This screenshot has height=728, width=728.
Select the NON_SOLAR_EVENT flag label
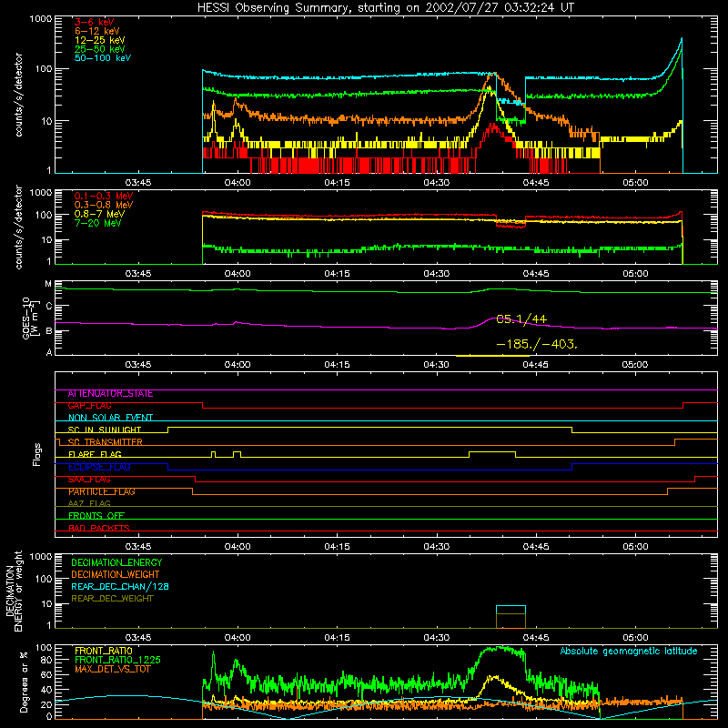pyautogui.click(x=110, y=418)
